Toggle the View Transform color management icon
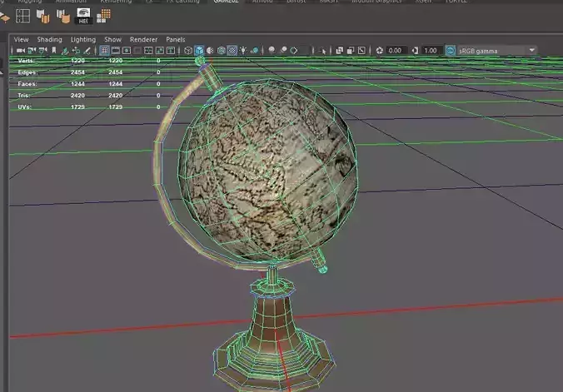The image size is (563, 392). [x=451, y=51]
